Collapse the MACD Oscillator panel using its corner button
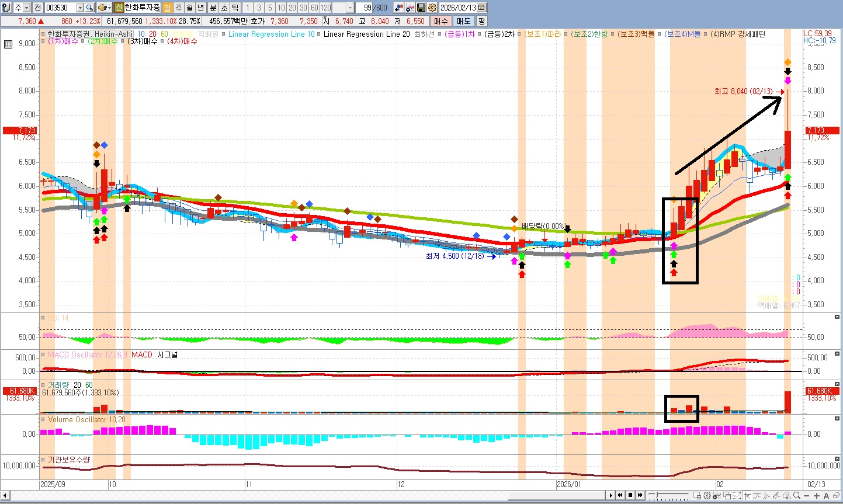The height and width of the screenshot is (504, 843). tap(837, 354)
